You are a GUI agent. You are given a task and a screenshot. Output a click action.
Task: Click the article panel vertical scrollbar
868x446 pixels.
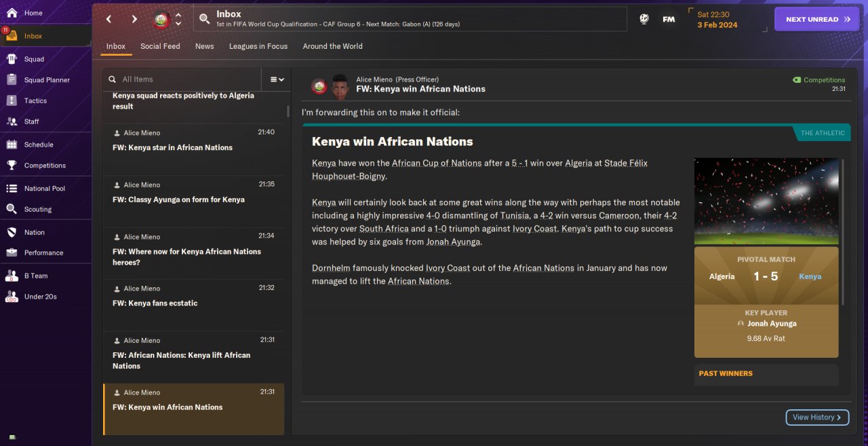click(x=843, y=231)
